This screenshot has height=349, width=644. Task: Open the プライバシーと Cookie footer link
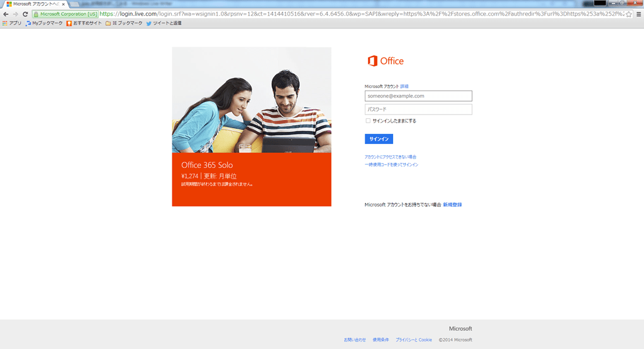414,340
